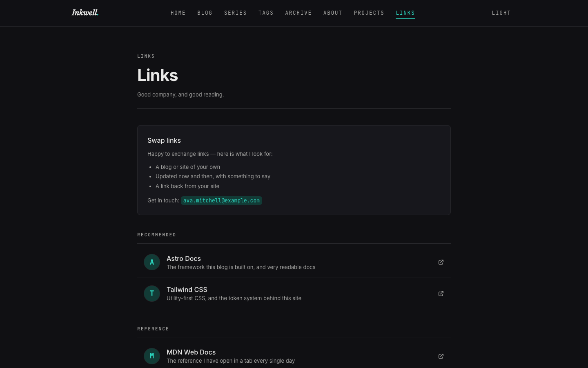The height and width of the screenshot is (368, 588).
Task: Click 'Good company, and good reading.' subtitle
Action: (x=180, y=94)
